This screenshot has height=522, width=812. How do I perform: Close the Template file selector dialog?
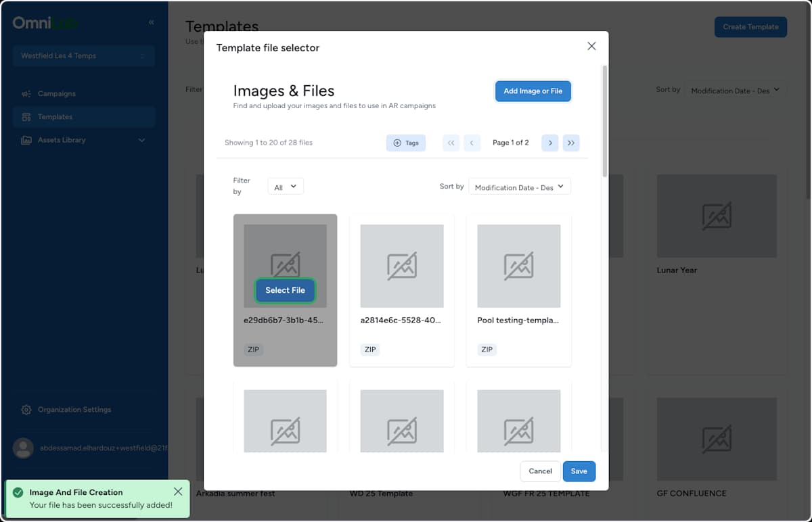pyautogui.click(x=591, y=47)
